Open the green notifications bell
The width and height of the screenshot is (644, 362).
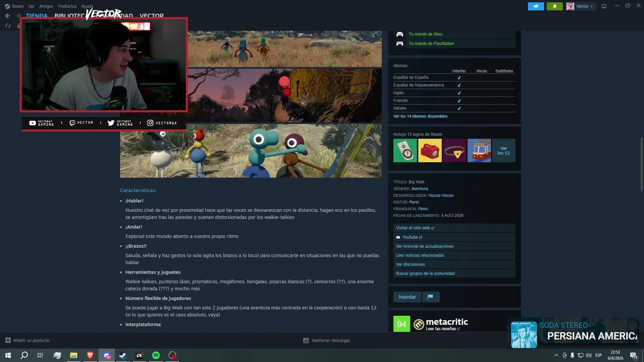click(554, 6)
